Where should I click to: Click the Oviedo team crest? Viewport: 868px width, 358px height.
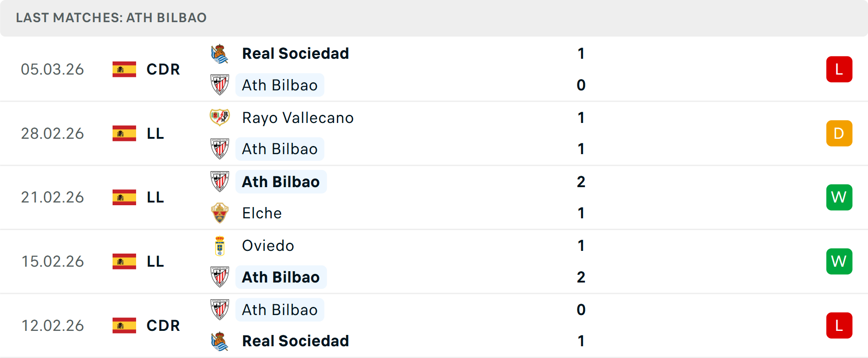(220, 245)
